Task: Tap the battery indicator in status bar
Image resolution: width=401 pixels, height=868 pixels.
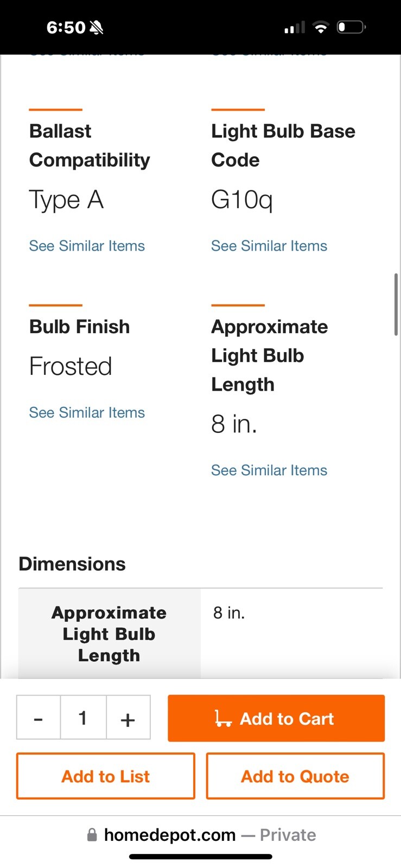Action: point(351,27)
